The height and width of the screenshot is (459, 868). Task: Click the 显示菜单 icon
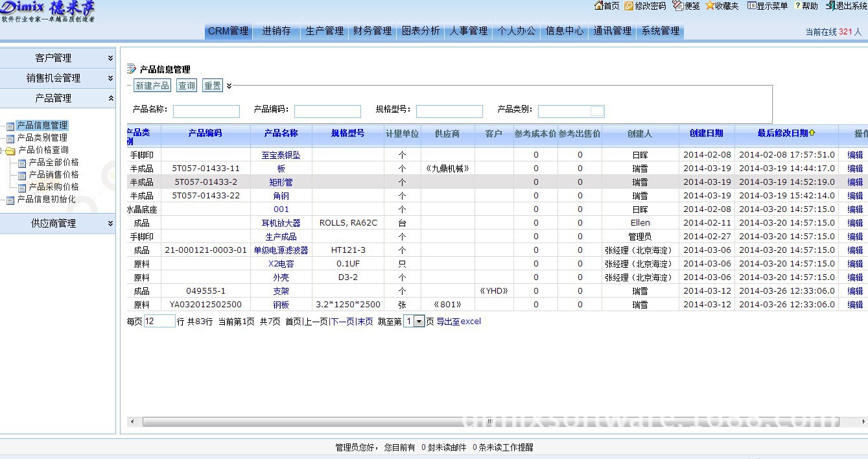coord(751,6)
